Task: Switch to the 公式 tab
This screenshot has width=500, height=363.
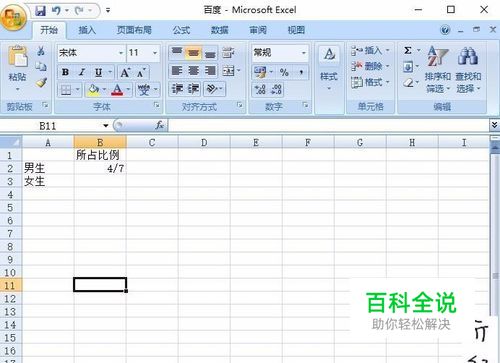Action: pyautogui.click(x=181, y=30)
